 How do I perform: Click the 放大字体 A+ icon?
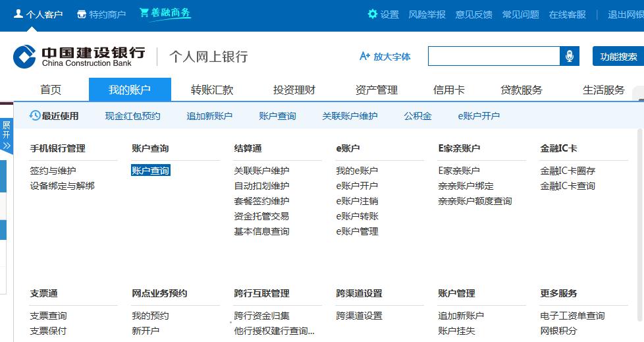(365, 56)
